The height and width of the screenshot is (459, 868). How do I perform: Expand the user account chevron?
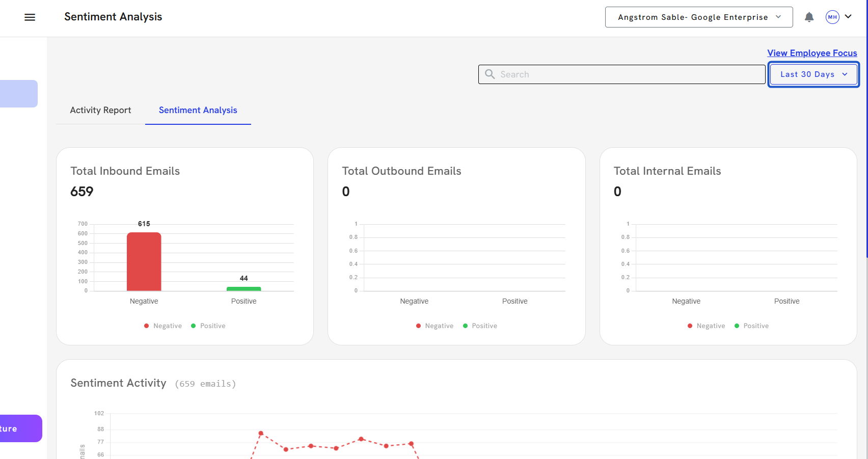point(848,17)
